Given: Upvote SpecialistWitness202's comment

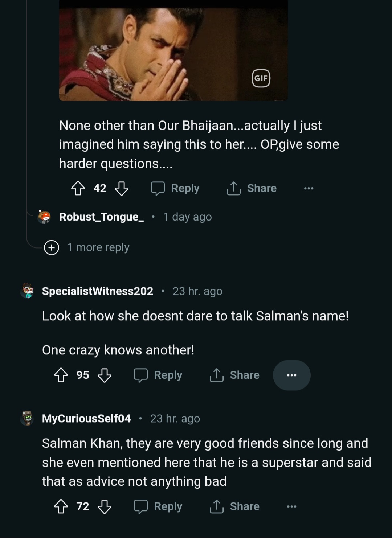Looking at the screenshot, I should pyautogui.click(x=61, y=375).
